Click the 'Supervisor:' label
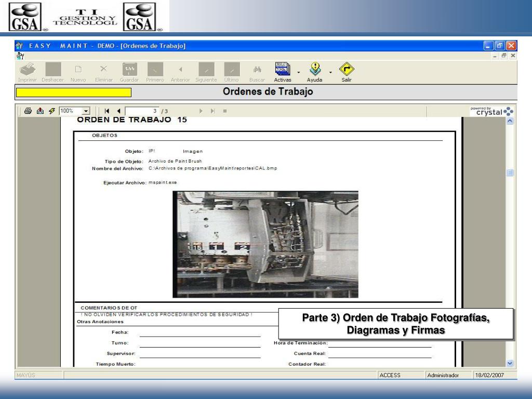The height and width of the screenshot is (399, 532). (121, 353)
